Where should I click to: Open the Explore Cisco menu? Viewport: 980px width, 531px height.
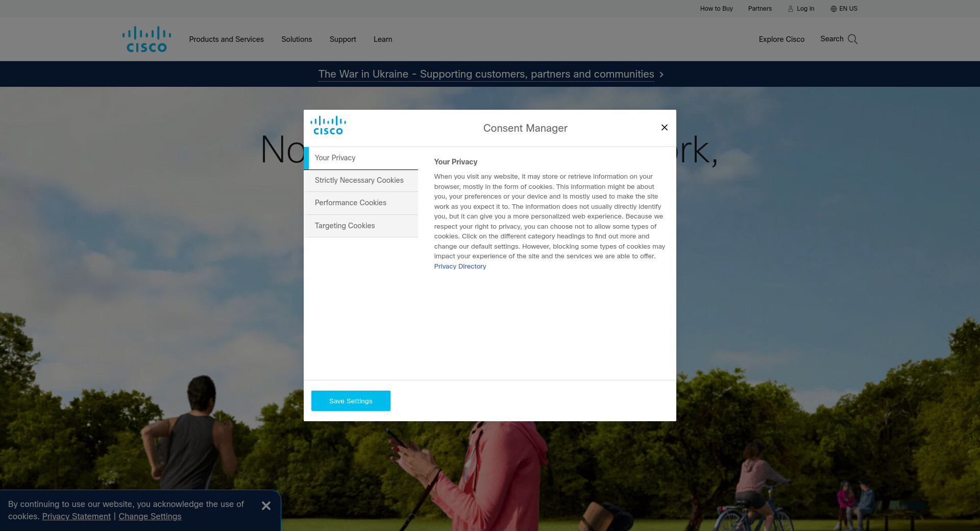[x=781, y=39]
